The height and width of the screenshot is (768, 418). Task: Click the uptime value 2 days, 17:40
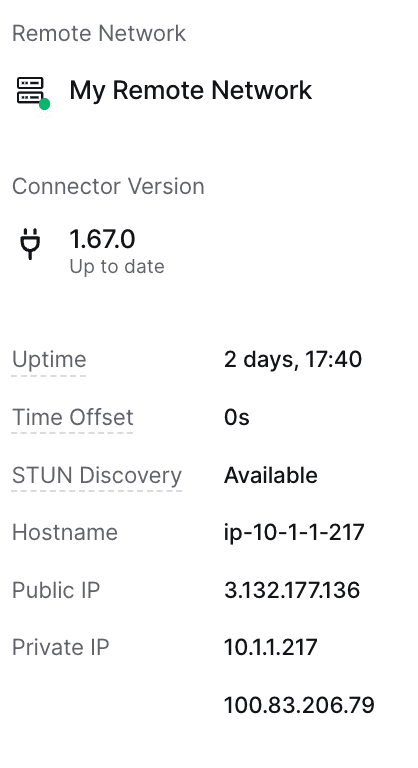pos(293,360)
